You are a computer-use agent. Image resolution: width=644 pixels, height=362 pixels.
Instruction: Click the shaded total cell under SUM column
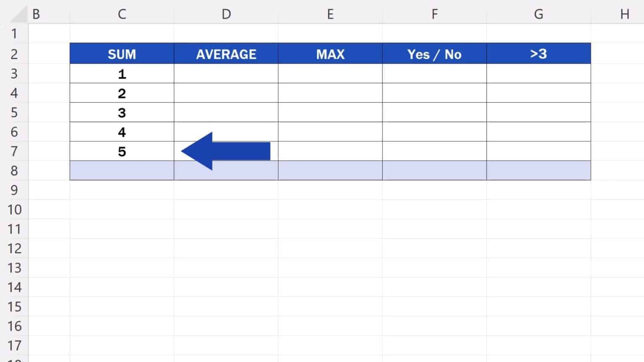pyautogui.click(x=122, y=171)
